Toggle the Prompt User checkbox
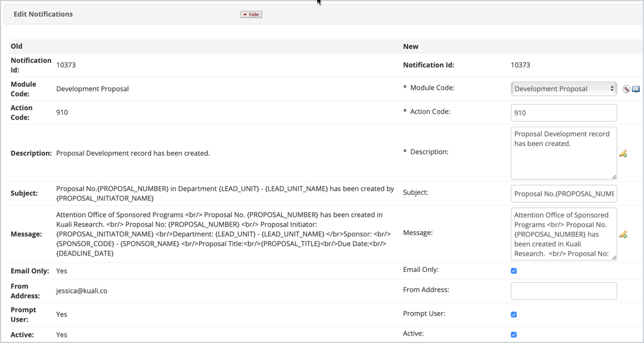The height and width of the screenshot is (343, 644). 514,315
